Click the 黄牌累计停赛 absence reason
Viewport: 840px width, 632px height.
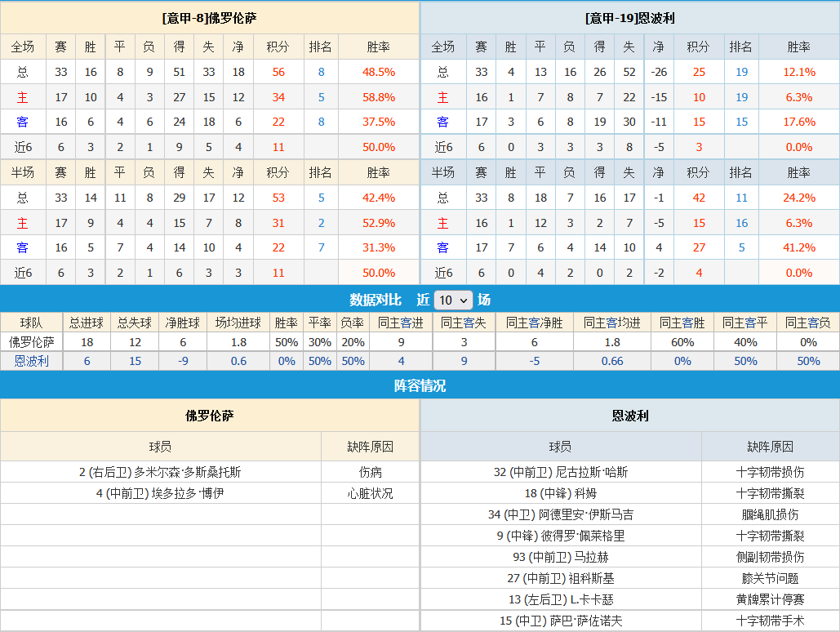(771, 599)
